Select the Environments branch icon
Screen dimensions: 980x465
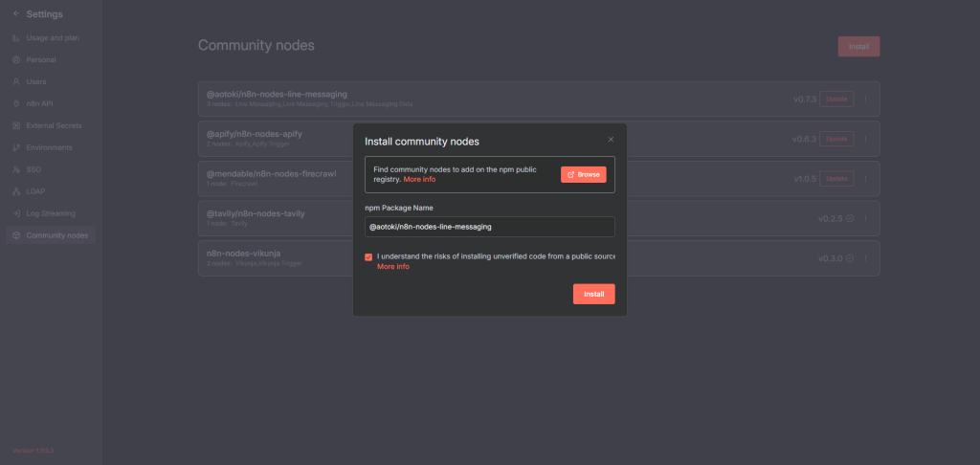(16, 147)
